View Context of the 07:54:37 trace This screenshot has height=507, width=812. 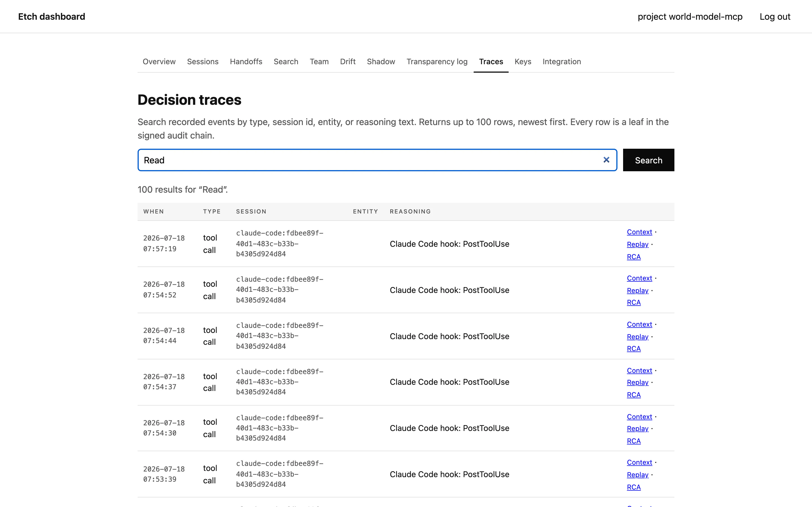pos(639,370)
